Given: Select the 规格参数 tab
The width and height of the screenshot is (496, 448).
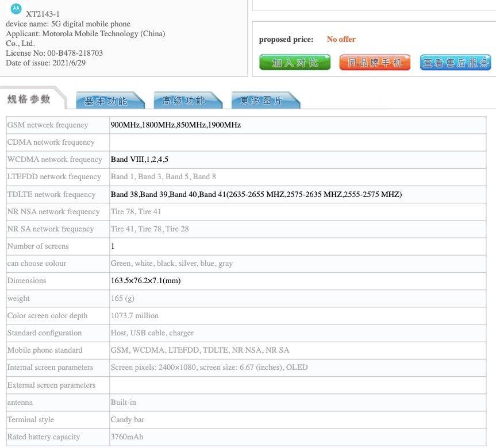Looking at the screenshot, I should tap(29, 99).
